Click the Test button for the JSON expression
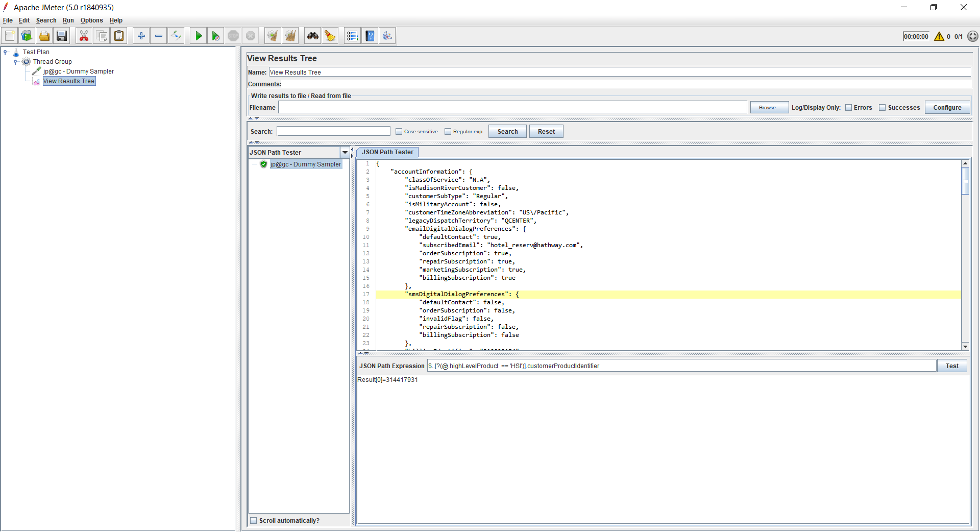The image size is (980, 532). (951, 366)
